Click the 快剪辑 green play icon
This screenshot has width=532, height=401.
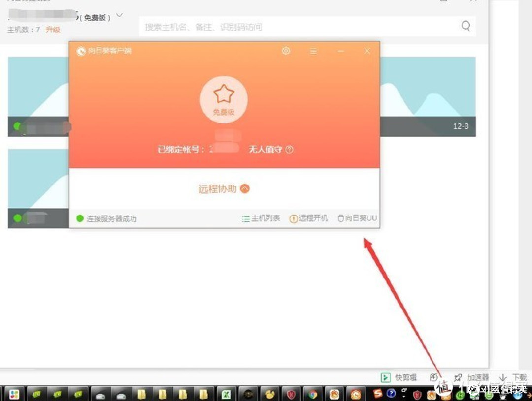click(x=385, y=377)
